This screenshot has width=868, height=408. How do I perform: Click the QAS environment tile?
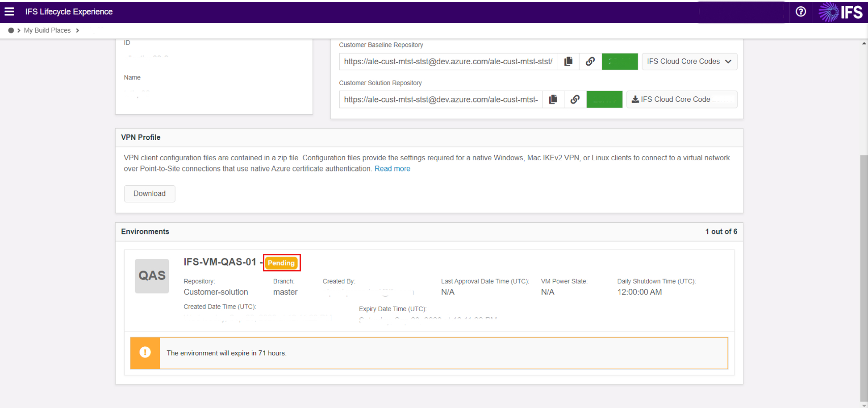[x=152, y=276]
